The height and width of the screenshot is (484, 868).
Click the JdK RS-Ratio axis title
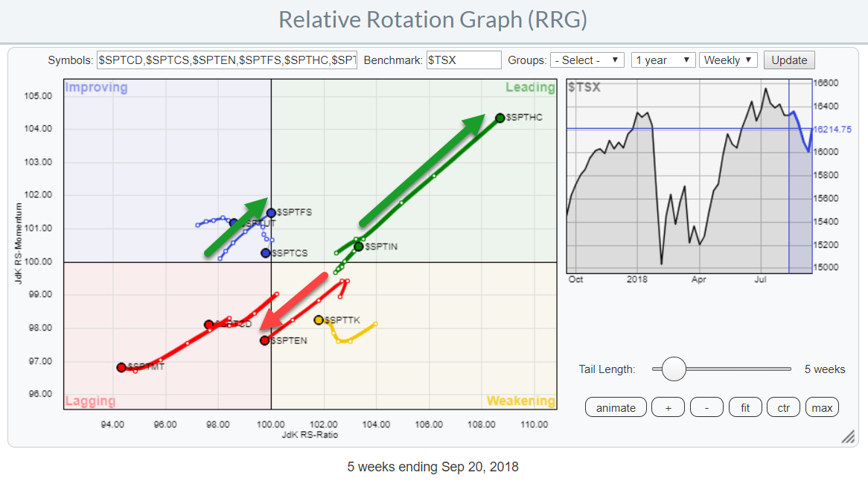coord(310,435)
